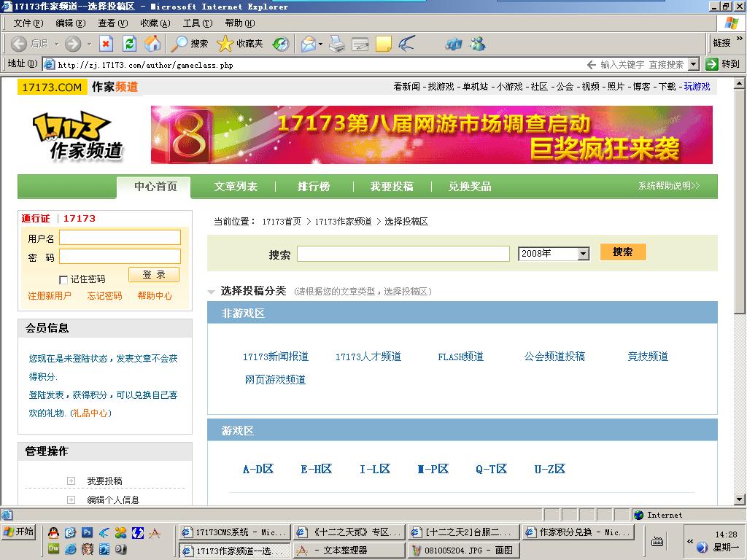Screen dimensions: 747x560
Task: Click the Messenger people toolbar icon
Action: (x=477, y=44)
